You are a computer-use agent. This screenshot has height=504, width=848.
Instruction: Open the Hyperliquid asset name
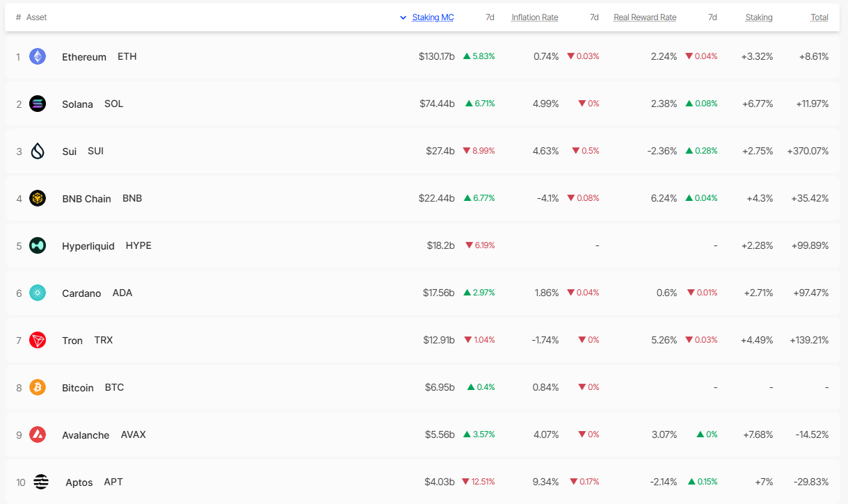pos(88,246)
